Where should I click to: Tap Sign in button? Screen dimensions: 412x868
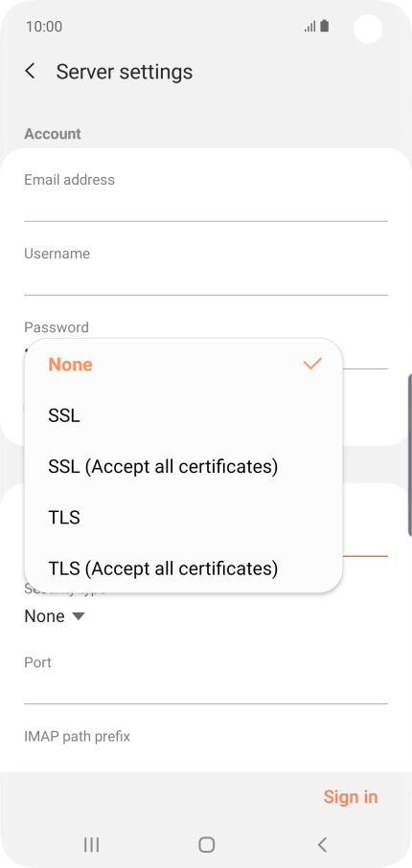tap(351, 796)
